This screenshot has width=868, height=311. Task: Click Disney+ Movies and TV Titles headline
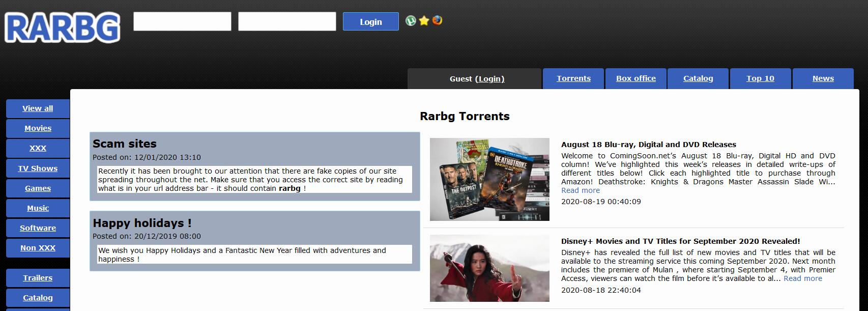coord(681,241)
